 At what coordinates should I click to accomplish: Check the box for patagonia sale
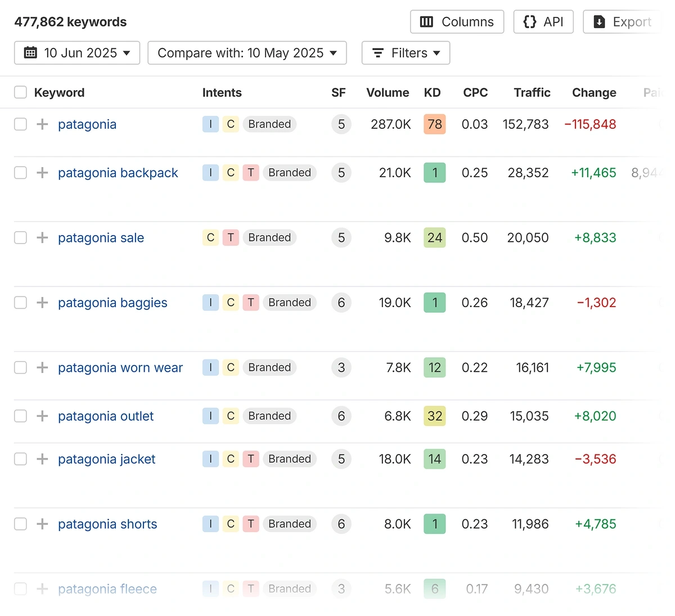20,237
